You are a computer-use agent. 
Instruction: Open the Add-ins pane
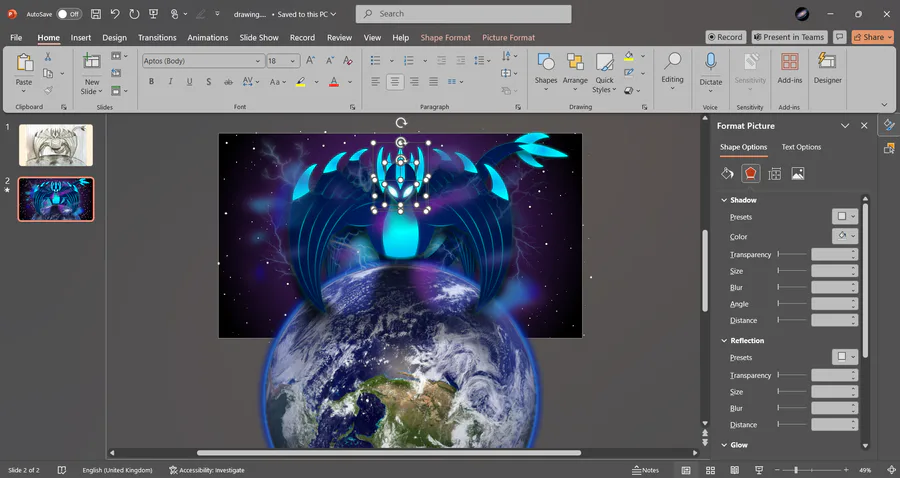790,69
